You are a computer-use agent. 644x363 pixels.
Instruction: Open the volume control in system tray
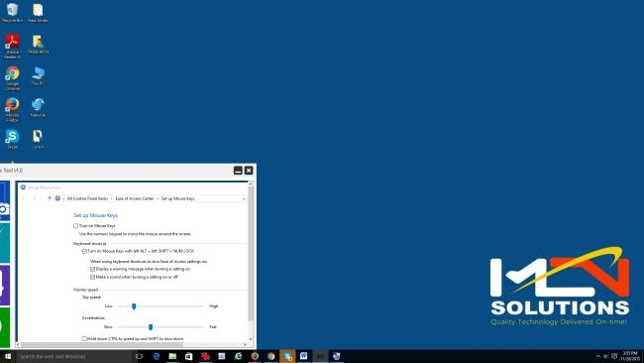pos(605,356)
